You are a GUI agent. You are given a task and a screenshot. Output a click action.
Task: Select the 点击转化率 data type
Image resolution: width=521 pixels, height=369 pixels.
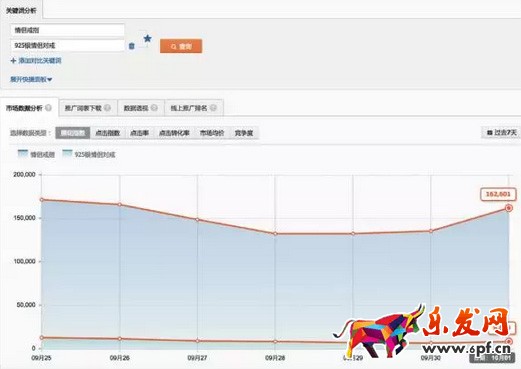tap(174, 133)
